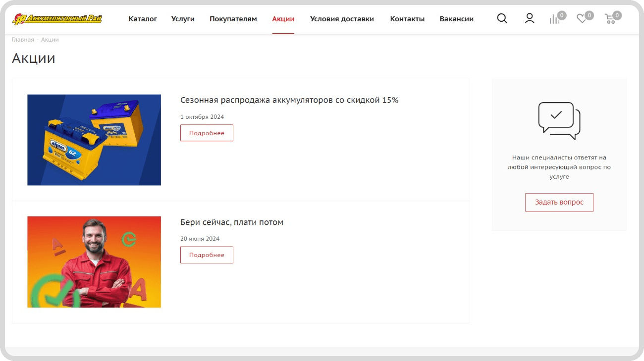The image size is (644, 361).
Task: Open the Каталог menu
Action: tap(143, 19)
